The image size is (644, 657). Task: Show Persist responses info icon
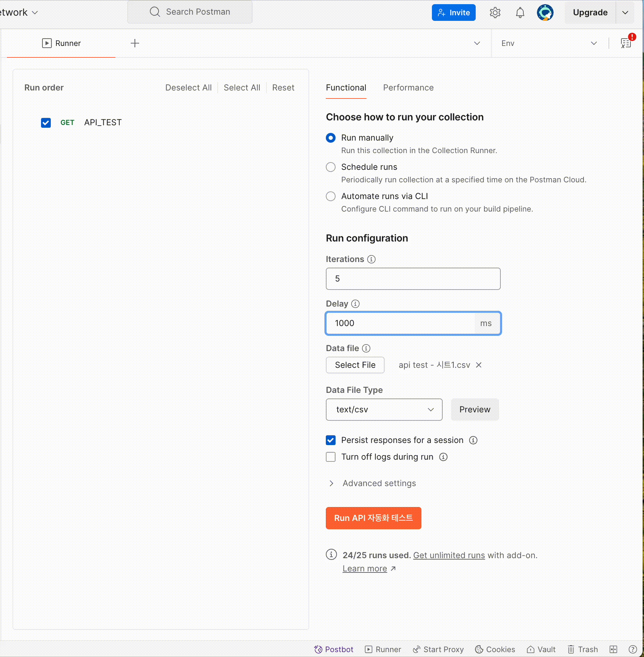[473, 440]
